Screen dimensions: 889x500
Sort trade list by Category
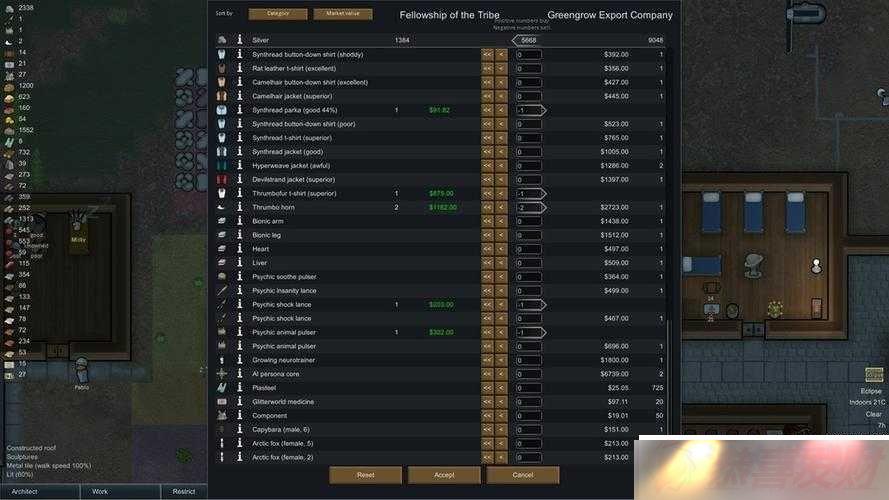(x=278, y=14)
